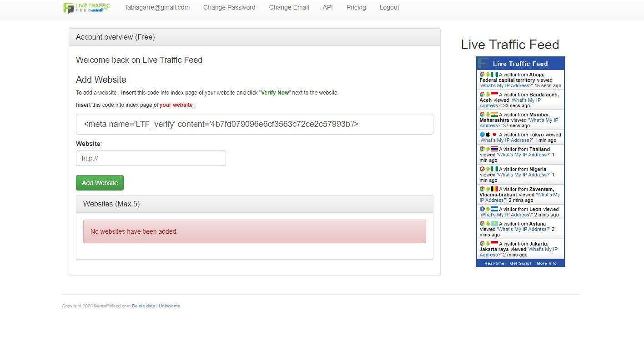
Task: Open 'What's My IP Address?' link in Abuja row
Action: click(506, 85)
